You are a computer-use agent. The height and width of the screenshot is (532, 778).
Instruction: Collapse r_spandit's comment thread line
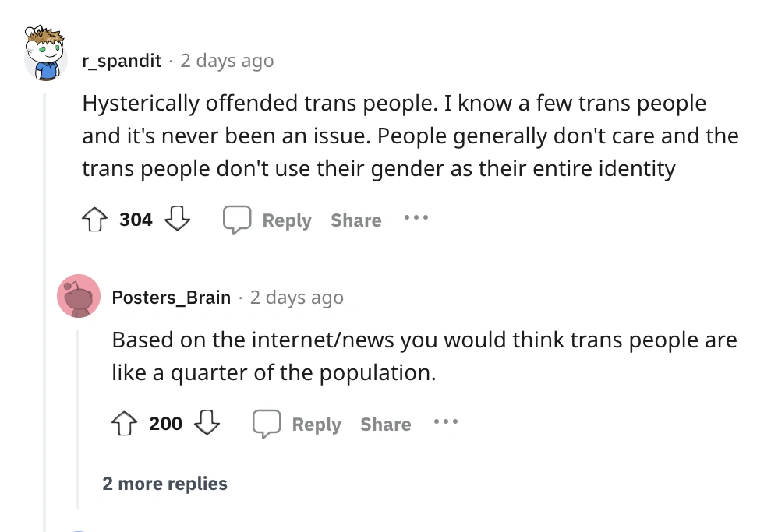click(45, 312)
